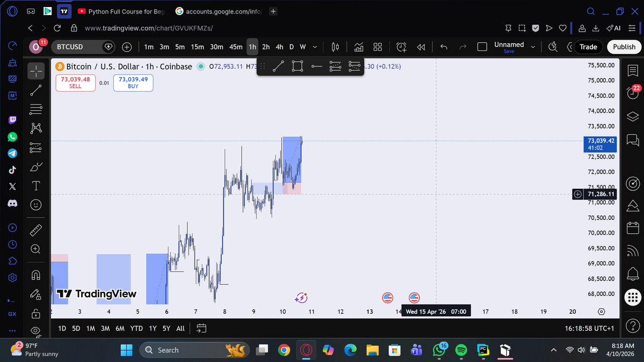
Task: Click the BTCUSD symbol search field
Action: (84, 47)
